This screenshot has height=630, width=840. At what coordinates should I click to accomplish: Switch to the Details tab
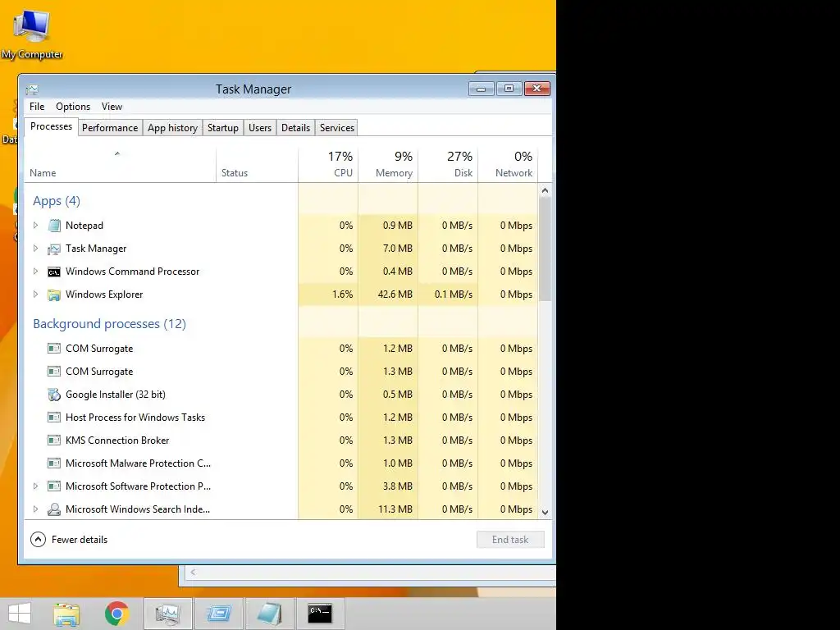click(x=295, y=128)
